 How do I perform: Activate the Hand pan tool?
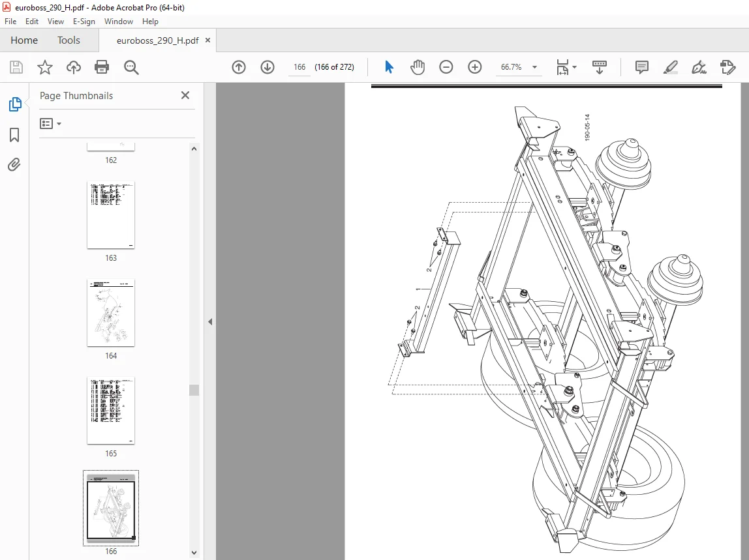[418, 67]
